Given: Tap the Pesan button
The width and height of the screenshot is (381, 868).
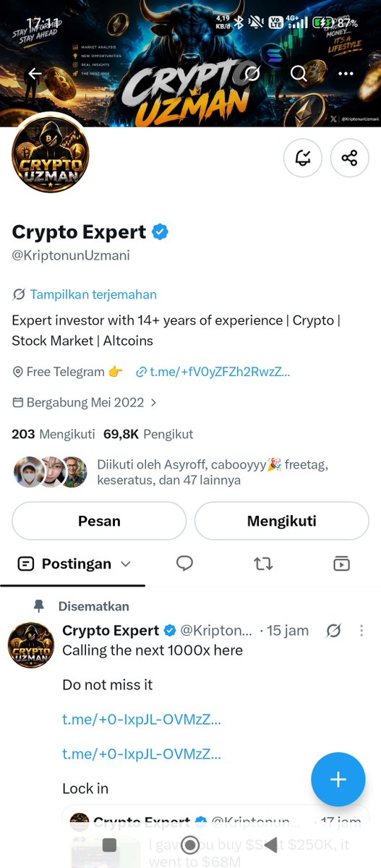Looking at the screenshot, I should 99,521.
